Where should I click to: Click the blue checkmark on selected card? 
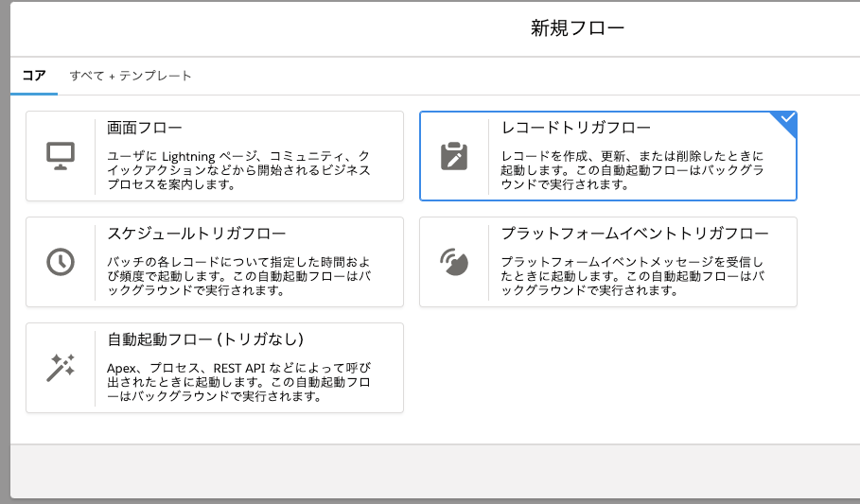click(787, 118)
